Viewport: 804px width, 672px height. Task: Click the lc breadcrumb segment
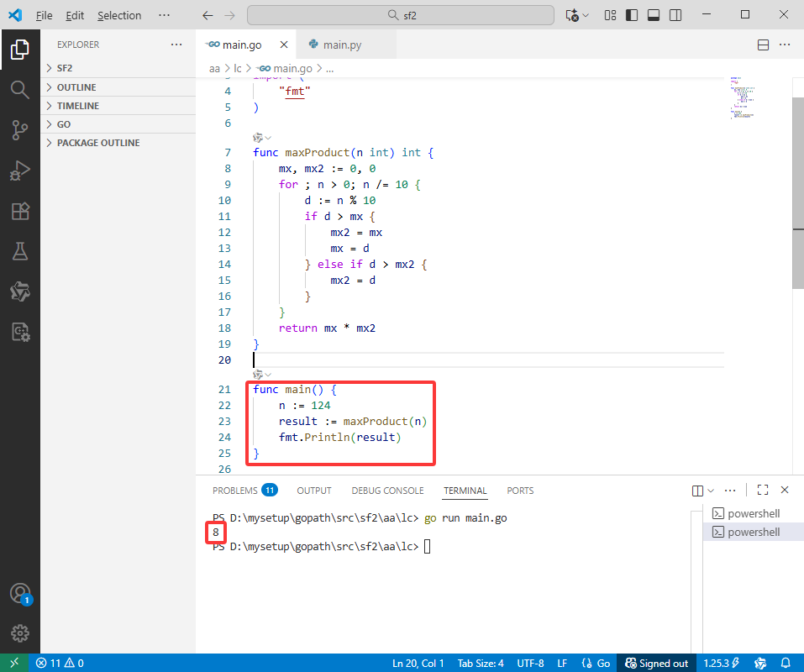coord(238,68)
